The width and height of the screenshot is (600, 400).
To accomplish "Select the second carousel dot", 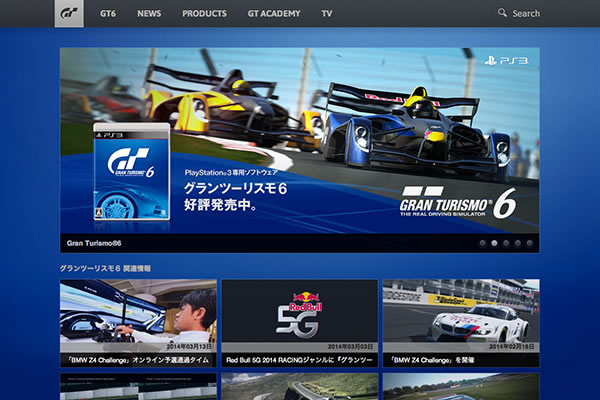I will tap(494, 243).
